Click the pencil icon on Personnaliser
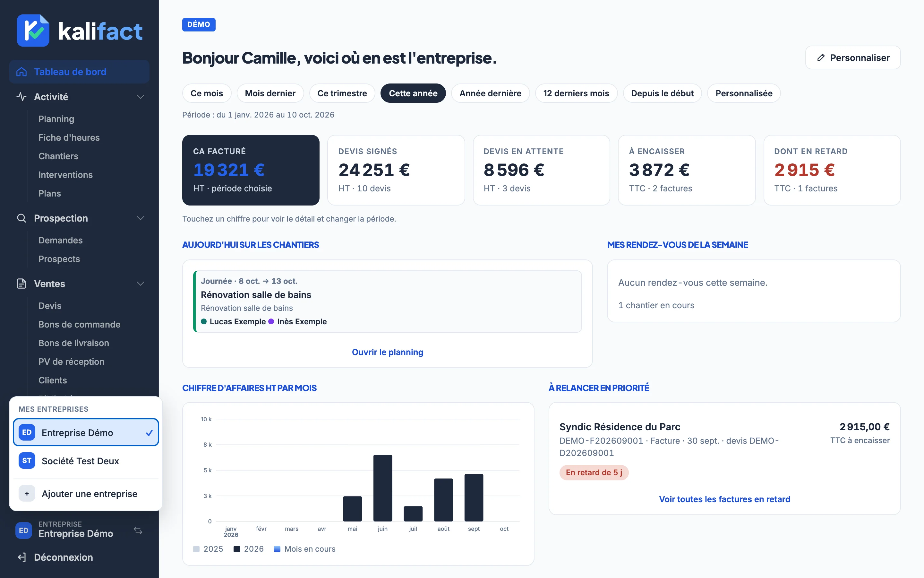 [820, 58]
